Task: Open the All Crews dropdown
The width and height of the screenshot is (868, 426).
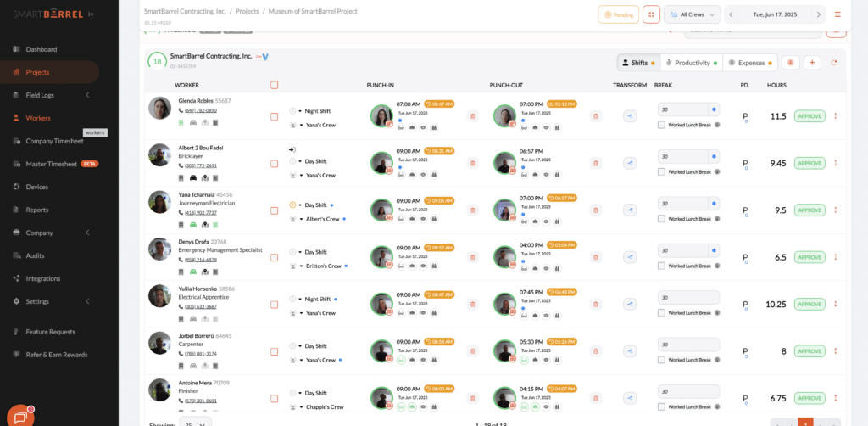Action: 692,14
